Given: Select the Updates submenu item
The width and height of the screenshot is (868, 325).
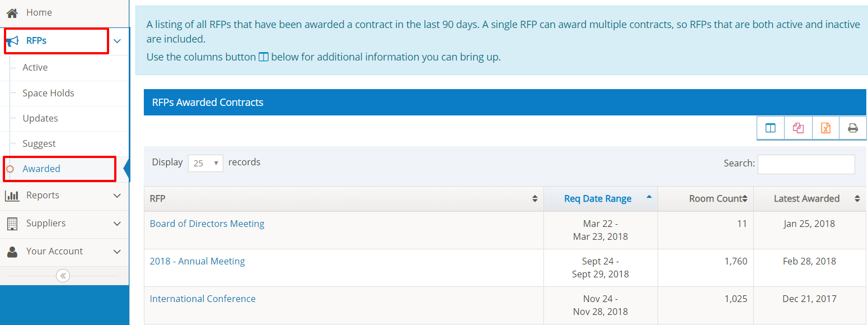Looking at the screenshot, I should click(x=40, y=118).
